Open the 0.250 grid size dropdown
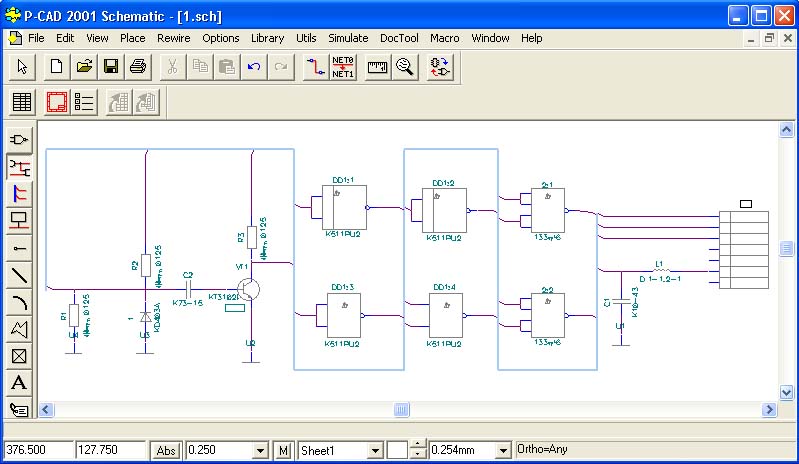 point(260,450)
